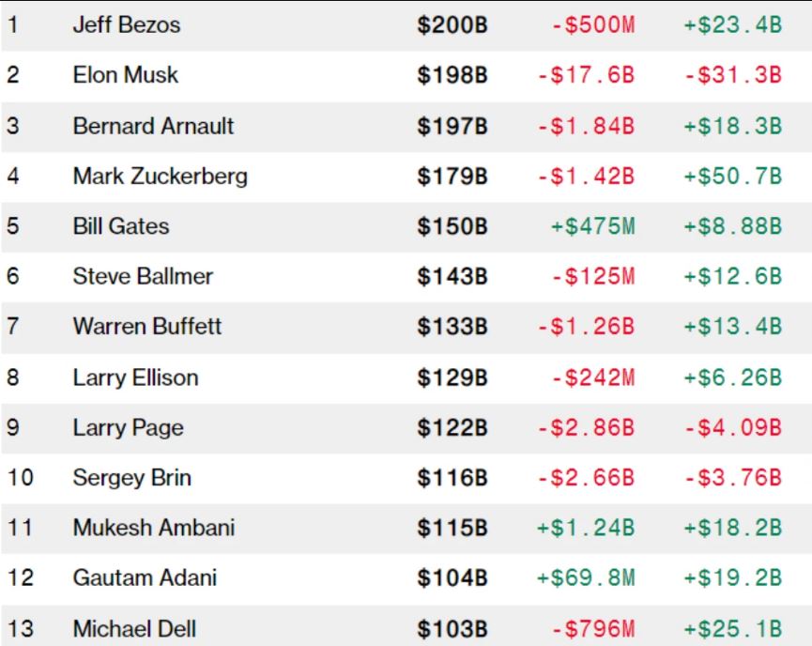812x646 pixels.
Task: Click on Sergey Brin
Action: click(131, 478)
